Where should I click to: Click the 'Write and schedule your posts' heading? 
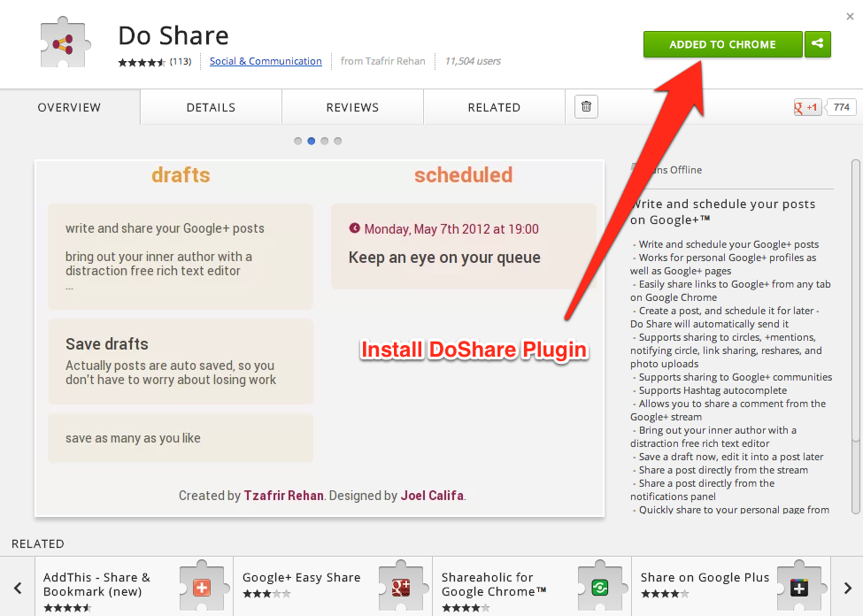click(x=722, y=212)
